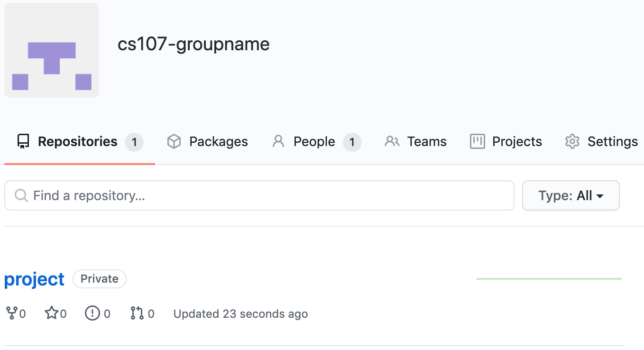Expand the Type: All dropdown
The width and height of the screenshot is (644, 350).
(x=571, y=195)
